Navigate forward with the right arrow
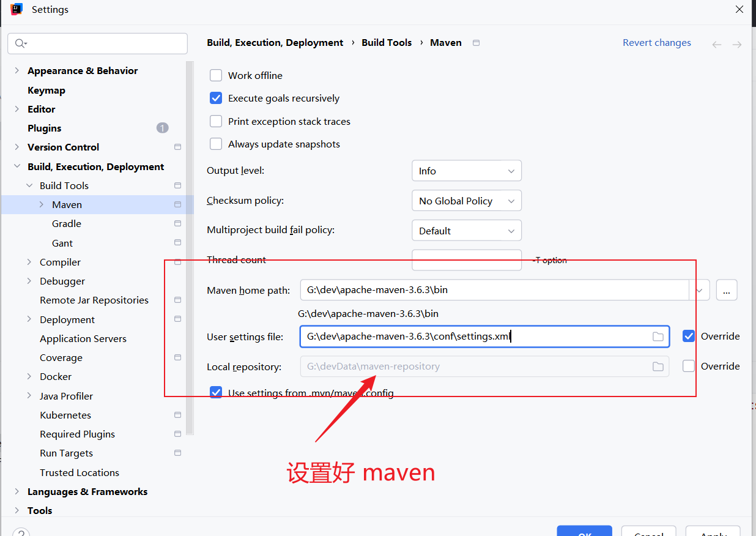Screen dimensions: 756x536 pos(737,45)
